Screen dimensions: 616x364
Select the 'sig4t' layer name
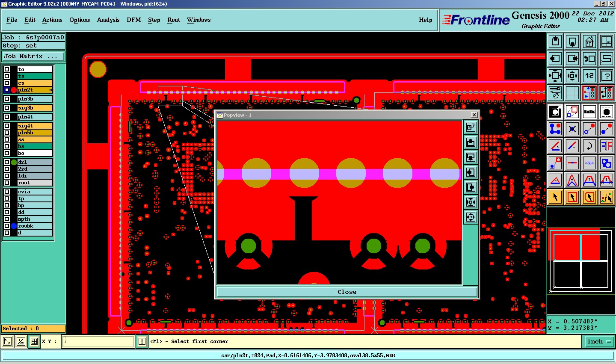point(35,126)
